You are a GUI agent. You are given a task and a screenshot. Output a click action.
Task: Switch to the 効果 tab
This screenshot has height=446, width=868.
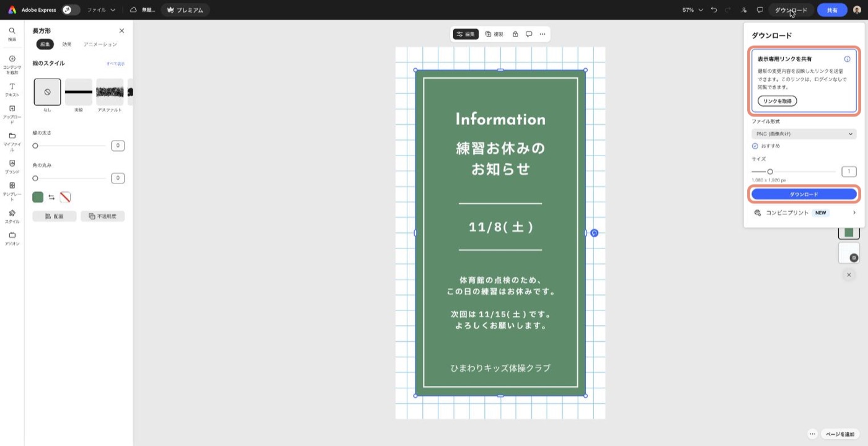(x=66, y=44)
